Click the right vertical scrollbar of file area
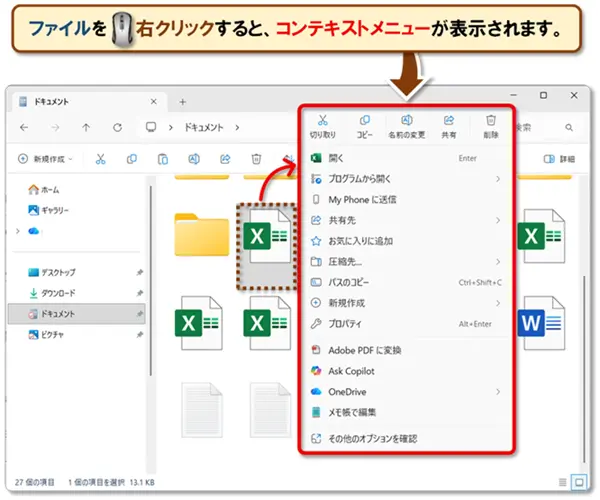Image resolution: width=600 pixels, height=500 pixels. (x=584, y=369)
